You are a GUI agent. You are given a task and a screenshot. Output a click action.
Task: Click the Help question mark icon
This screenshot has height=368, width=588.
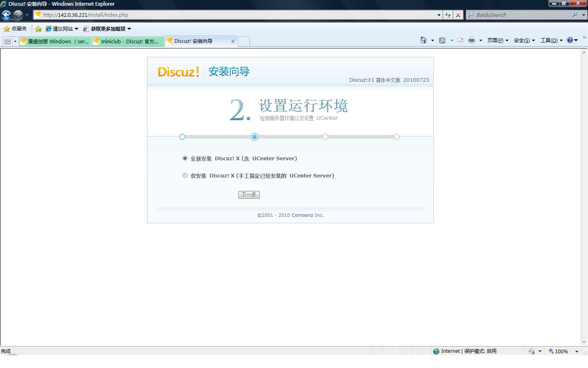click(570, 40)
